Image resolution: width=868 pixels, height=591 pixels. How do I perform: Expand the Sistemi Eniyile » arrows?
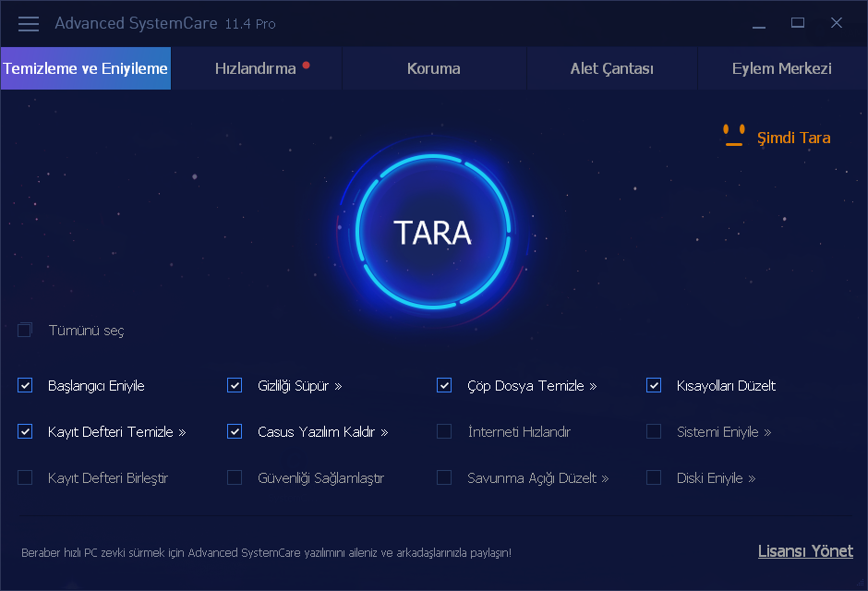(767, 432)
